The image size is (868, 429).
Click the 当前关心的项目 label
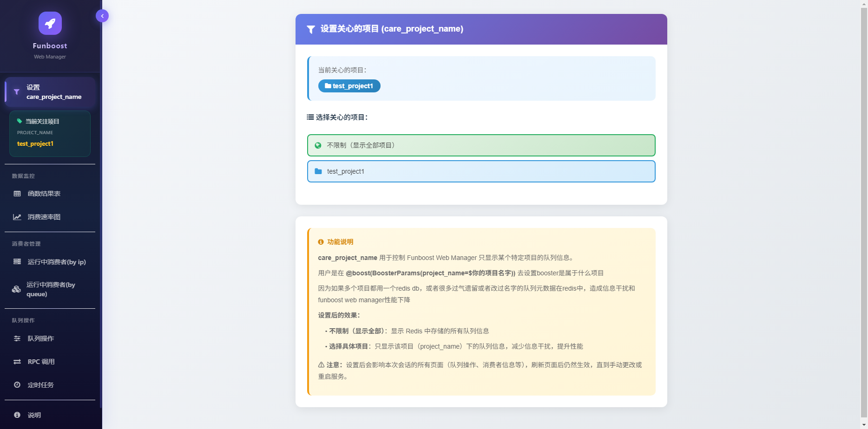tap(342, 70)
